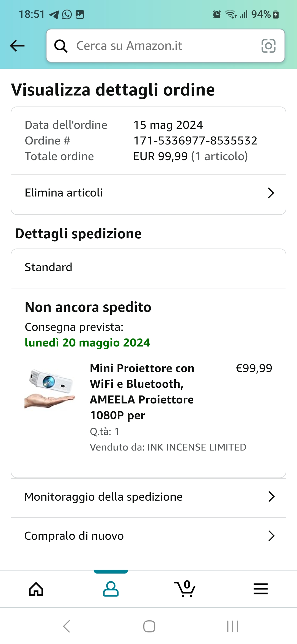
Task: Expand Monitoraggio della spedizione chevron
Action: (x=271, y=497)
